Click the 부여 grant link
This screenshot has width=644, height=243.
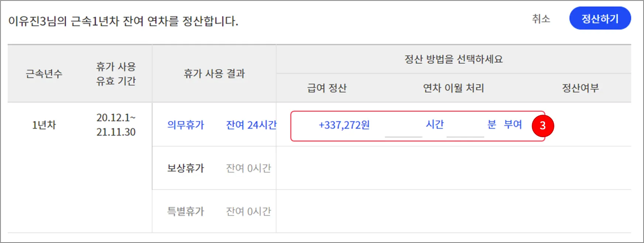pos(513,125)
